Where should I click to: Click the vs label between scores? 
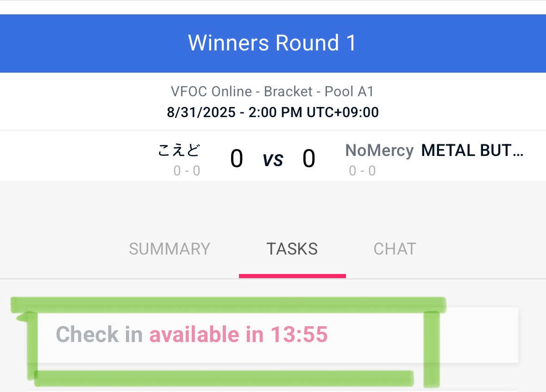(273, 159)
